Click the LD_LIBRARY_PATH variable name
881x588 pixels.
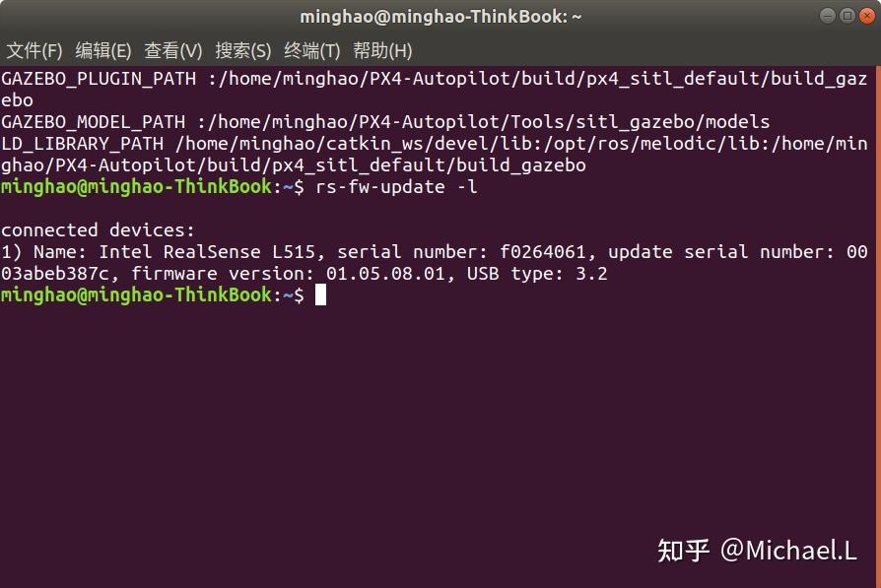coord(83,144)
